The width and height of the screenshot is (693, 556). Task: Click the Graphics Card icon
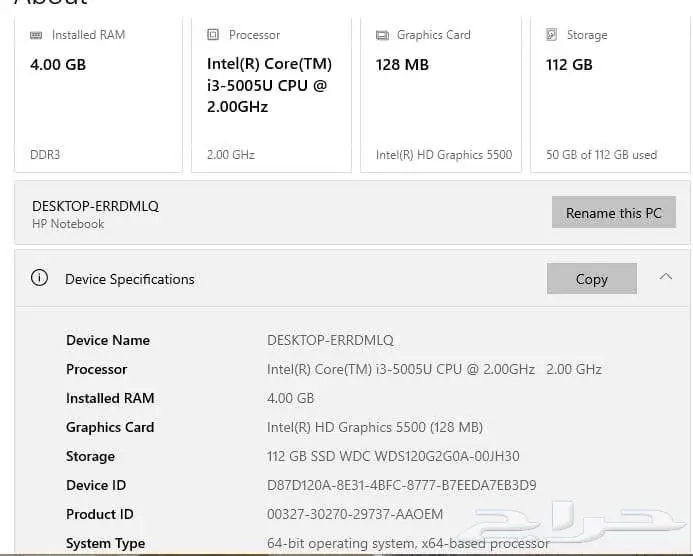(382, 35)
